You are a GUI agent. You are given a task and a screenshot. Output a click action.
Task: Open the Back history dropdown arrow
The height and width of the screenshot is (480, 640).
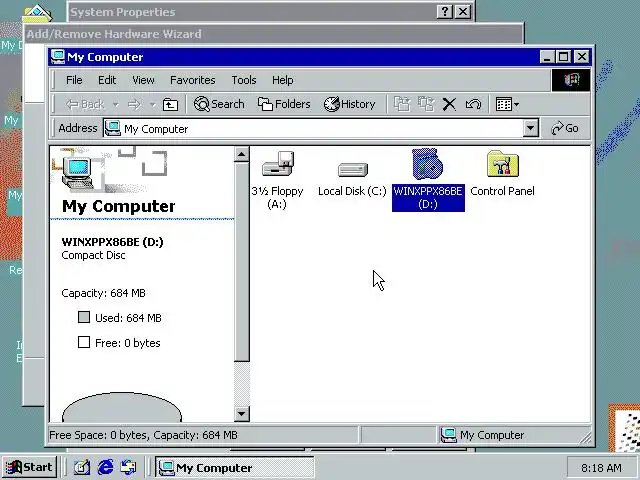coord(116,105)
